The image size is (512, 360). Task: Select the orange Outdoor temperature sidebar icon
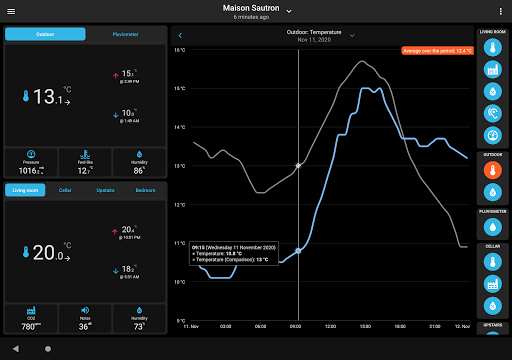click(x=493, y=170)
